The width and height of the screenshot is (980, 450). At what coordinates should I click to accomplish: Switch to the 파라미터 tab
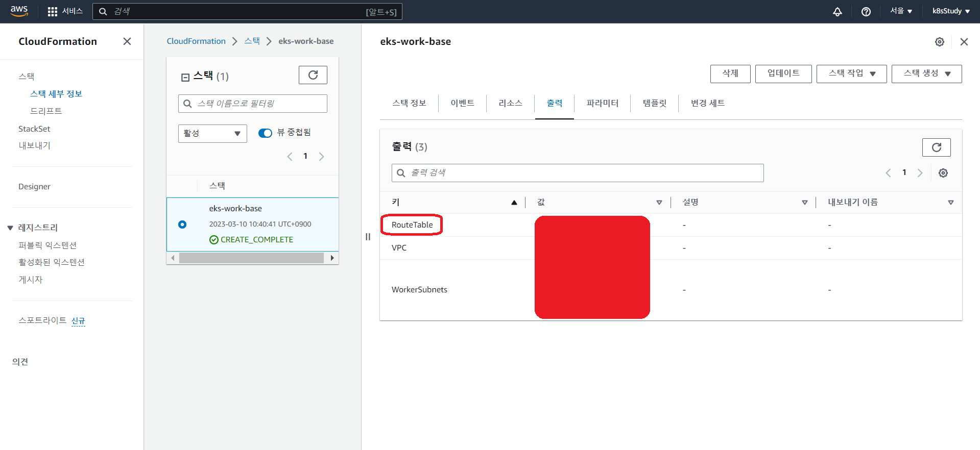[x=603, y=103]
